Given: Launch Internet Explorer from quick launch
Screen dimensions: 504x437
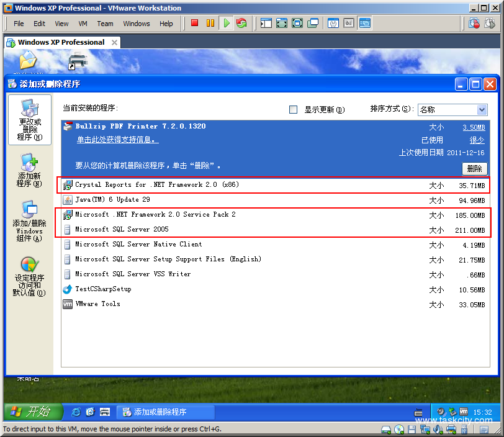Looking at the screenshot, I should (x=76, y=412).
